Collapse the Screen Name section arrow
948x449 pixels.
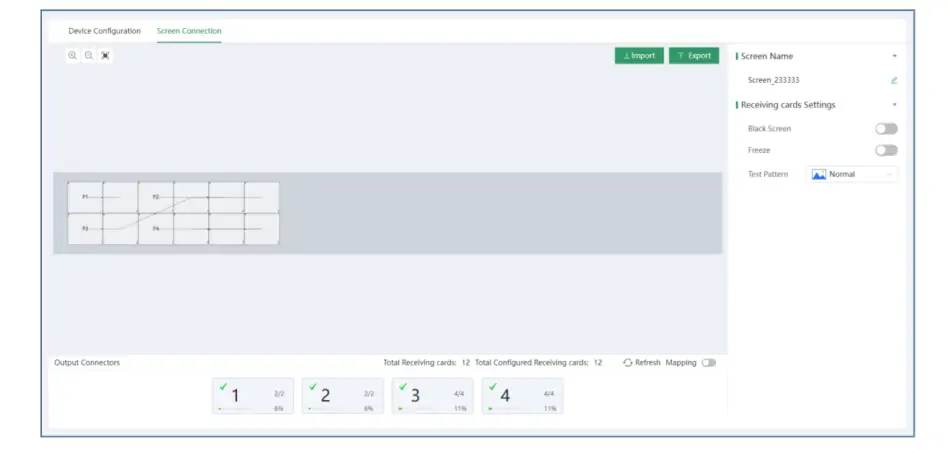point(894,56)
